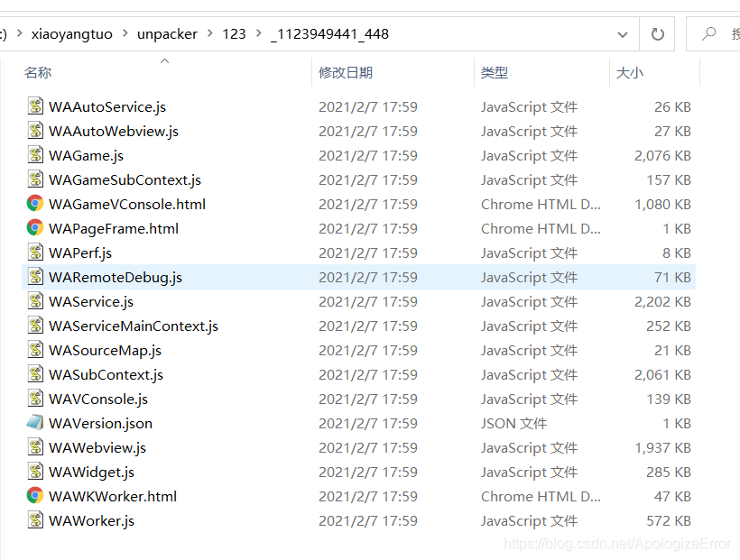Screen dimensions: 740x560
Task: Select the WAWorker.js file name
Action: pos(91,521)
